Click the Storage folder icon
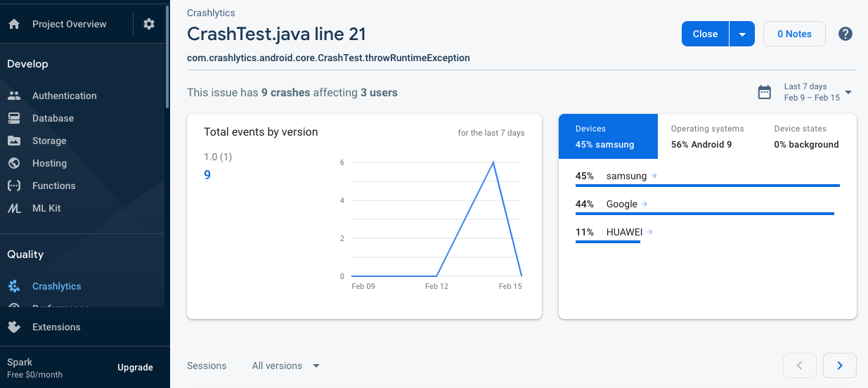The height and width of the screenshot is (388, 868). click(14, 141)
